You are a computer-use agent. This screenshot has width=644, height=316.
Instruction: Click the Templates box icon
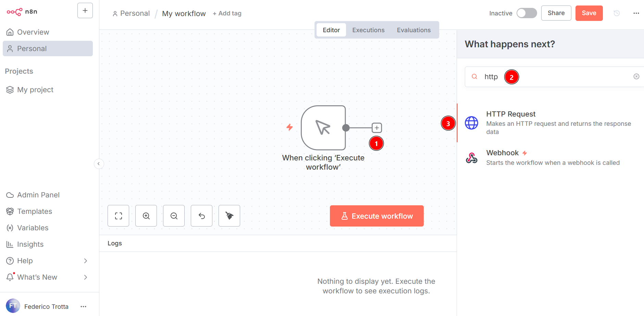(10, 211)
